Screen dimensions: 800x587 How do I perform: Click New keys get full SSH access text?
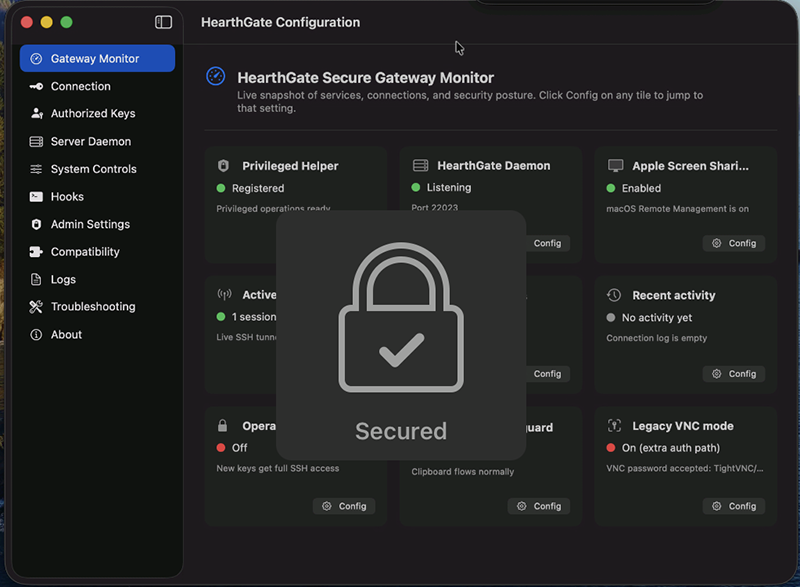[277, 468]
